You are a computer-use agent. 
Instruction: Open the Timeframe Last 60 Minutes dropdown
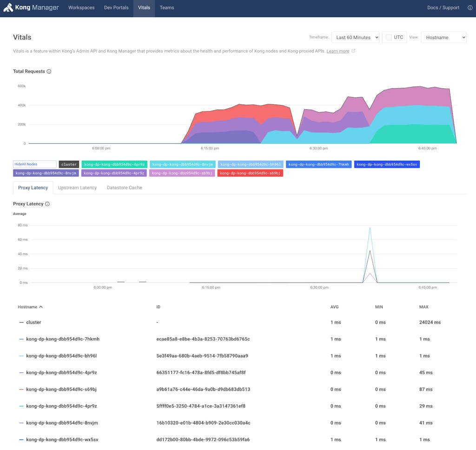coord(355,38)
